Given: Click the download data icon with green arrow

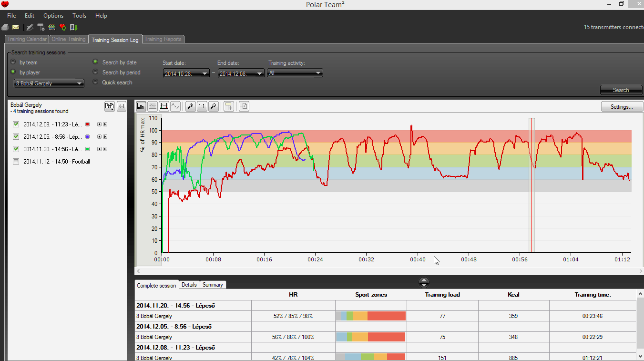Looking at the screenshot, I should 74,27.
